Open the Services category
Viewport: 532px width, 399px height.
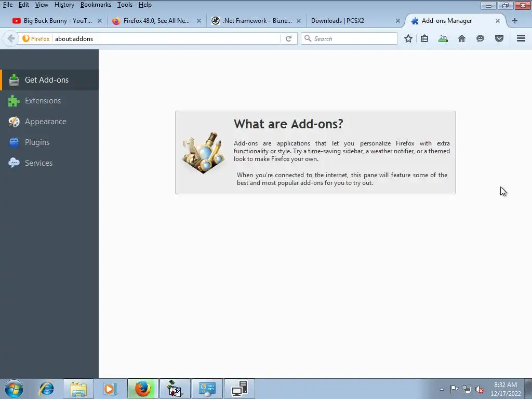49,163
